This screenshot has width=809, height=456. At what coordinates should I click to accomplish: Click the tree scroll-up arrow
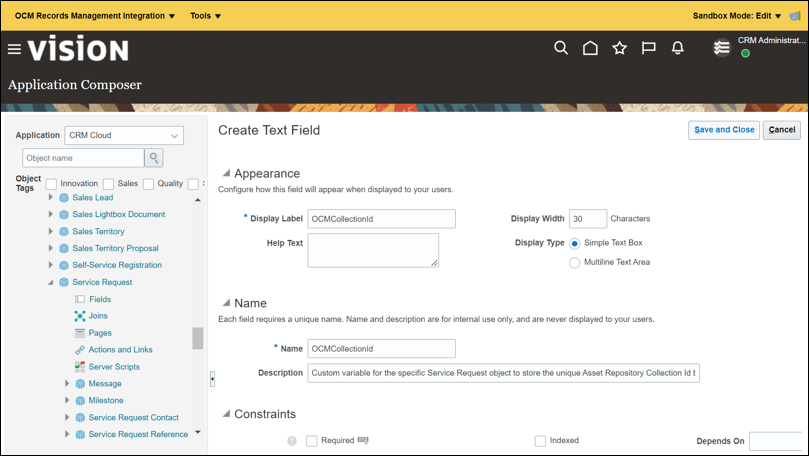198,200
